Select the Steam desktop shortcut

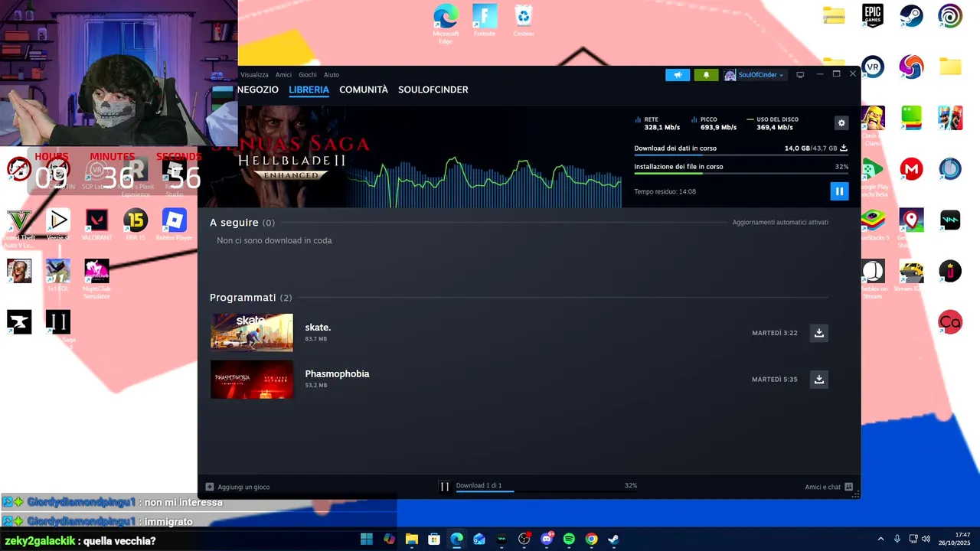911,16
